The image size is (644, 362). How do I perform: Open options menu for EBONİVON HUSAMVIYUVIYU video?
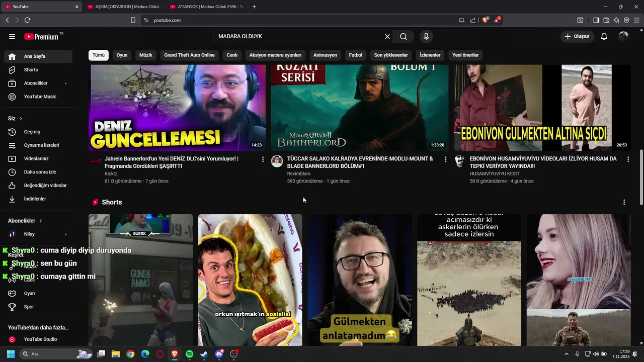click(x=628, y=159)
